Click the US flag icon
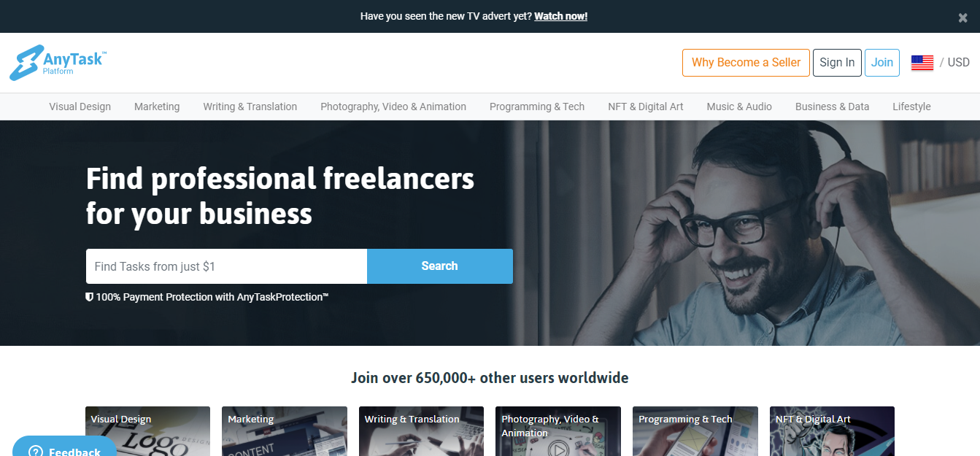 click(x=922, y=63)
